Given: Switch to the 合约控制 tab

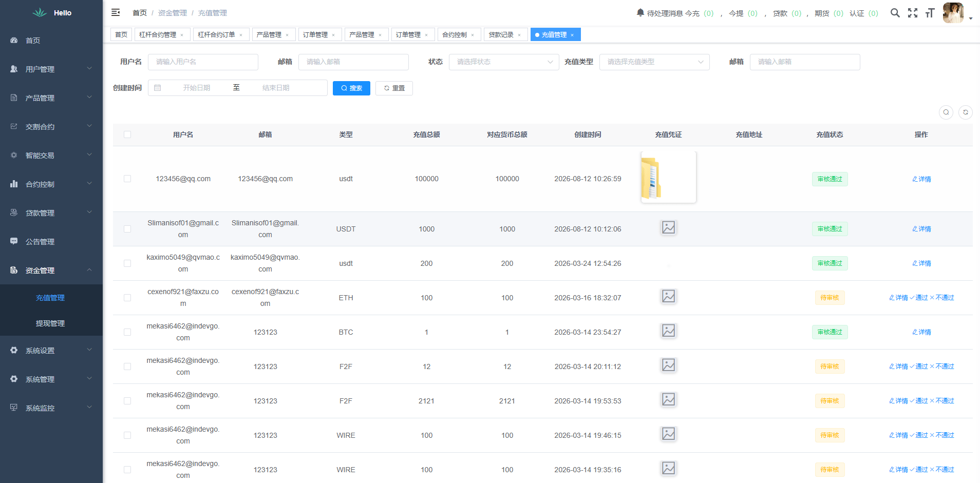Looking at the screenshot, I should (459, 35).
